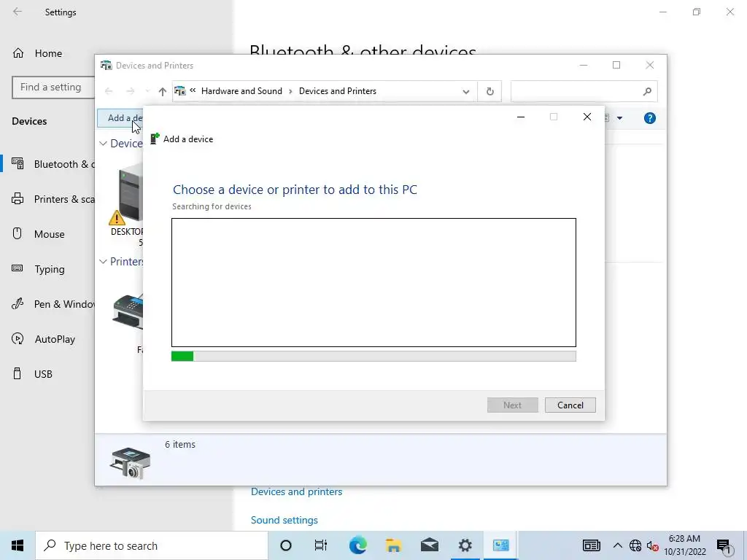Close the Add a device dialog
This screenshot has width=747, height=560.
pos(587,117)
